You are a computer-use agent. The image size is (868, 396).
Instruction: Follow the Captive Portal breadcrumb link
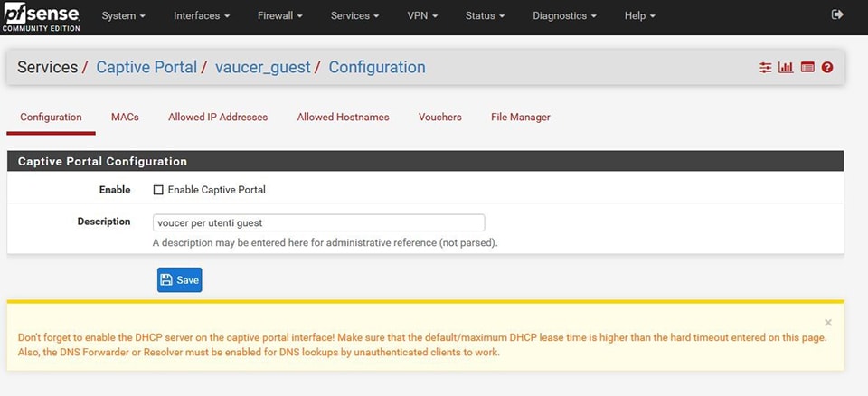tap(146, 68)
